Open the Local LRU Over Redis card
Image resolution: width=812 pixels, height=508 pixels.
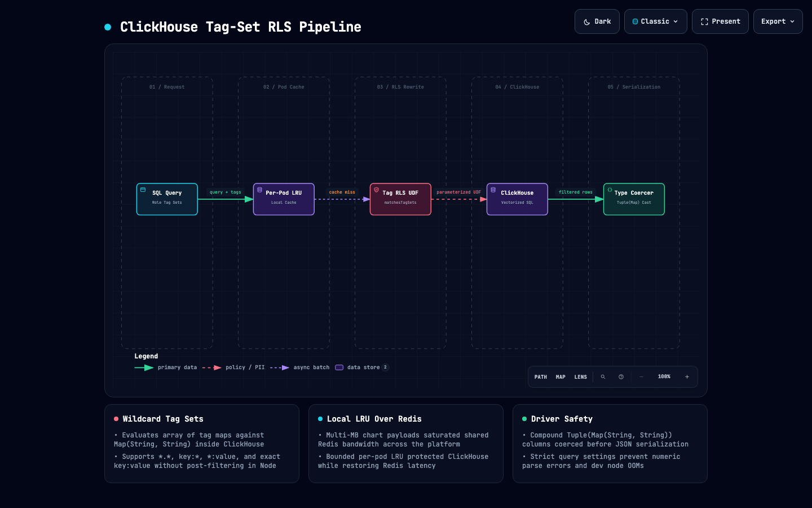tap(406, 444)
